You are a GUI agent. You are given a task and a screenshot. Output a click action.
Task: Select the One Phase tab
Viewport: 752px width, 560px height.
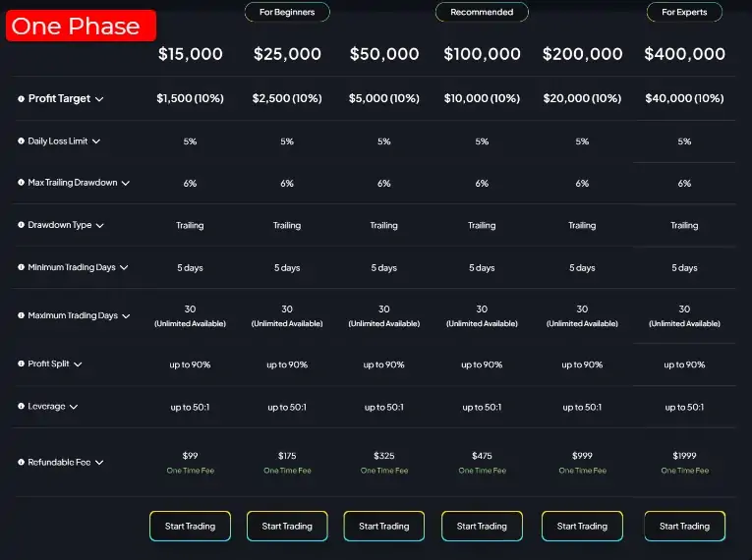point(81,26)
